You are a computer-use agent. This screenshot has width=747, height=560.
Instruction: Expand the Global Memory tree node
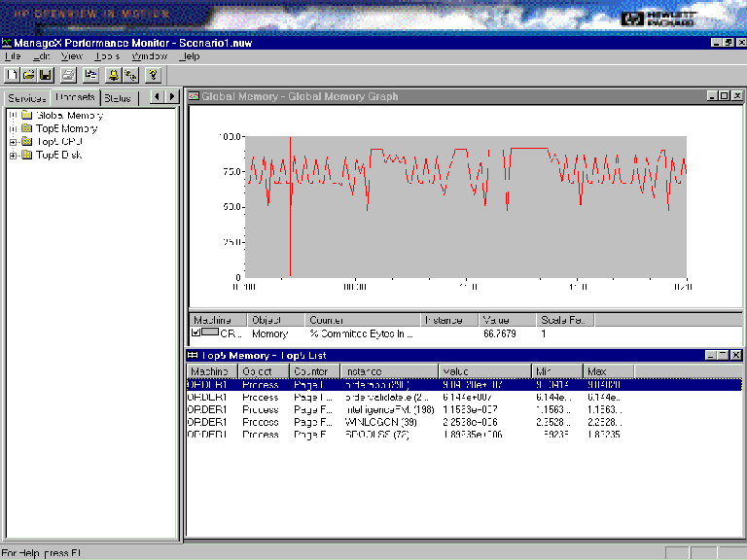pyautogui.click(x=13, y=116)
